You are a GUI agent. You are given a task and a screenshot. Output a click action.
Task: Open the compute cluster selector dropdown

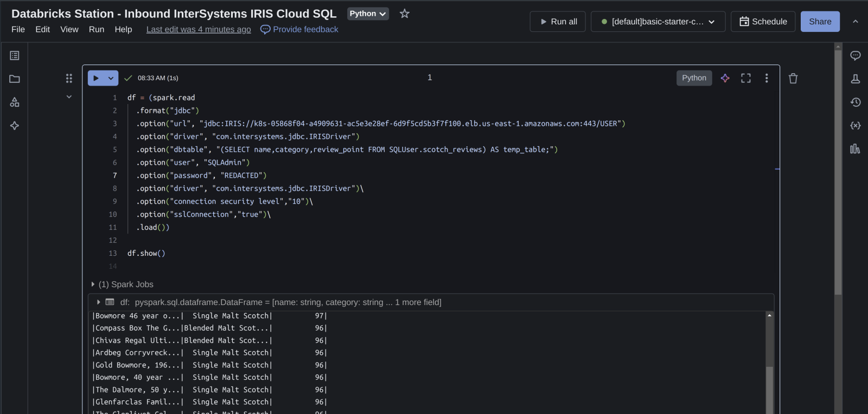pyautogui.click(x=658, y=22)
